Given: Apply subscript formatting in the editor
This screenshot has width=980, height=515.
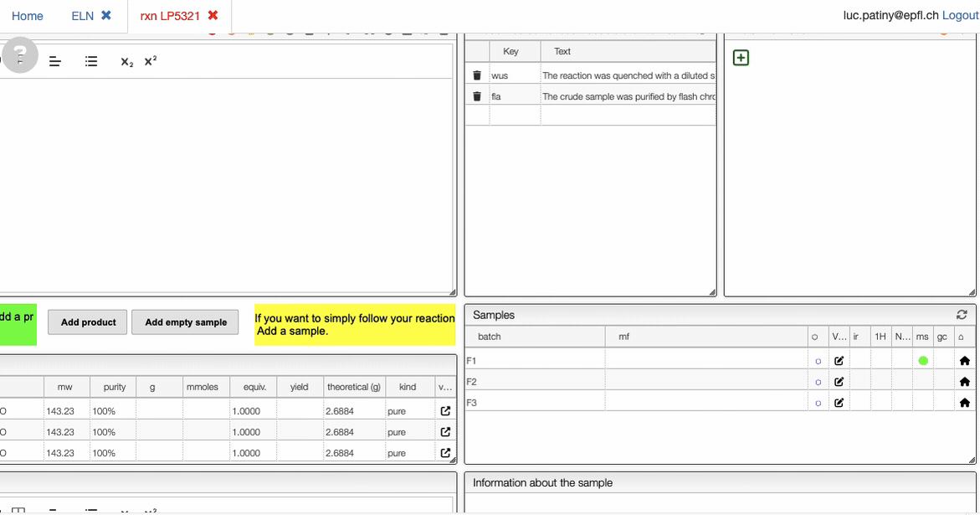Looking at the screenshot, I should (126, 62).
